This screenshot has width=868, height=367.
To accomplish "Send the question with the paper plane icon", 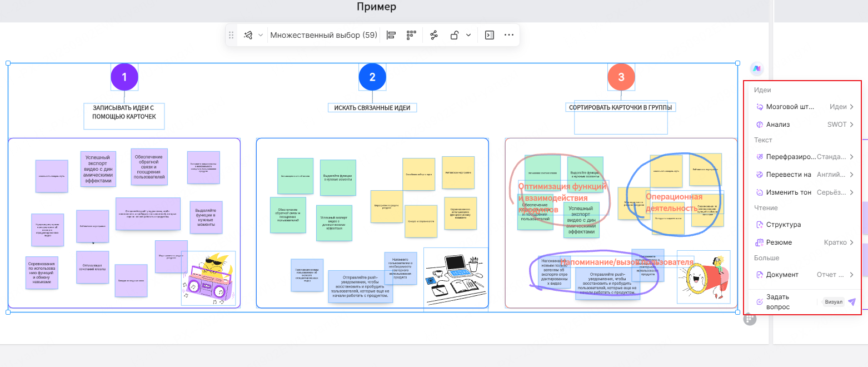I will [x=852, y=302].
